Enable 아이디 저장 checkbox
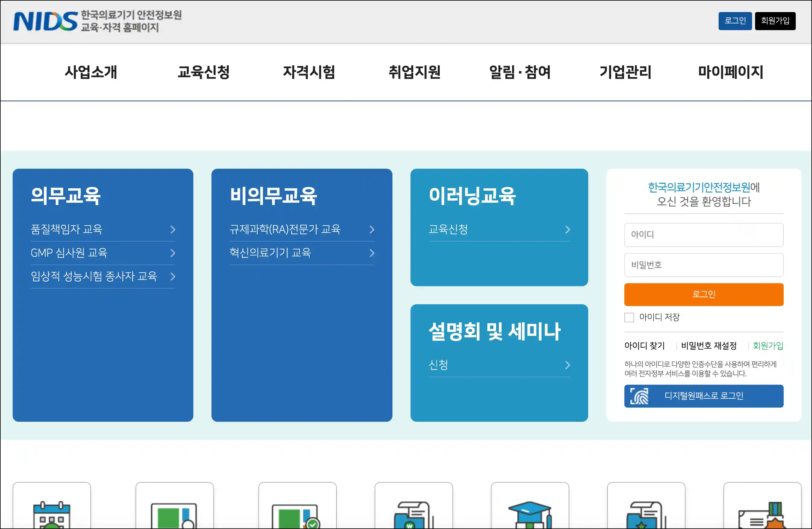 click(629, 318)
